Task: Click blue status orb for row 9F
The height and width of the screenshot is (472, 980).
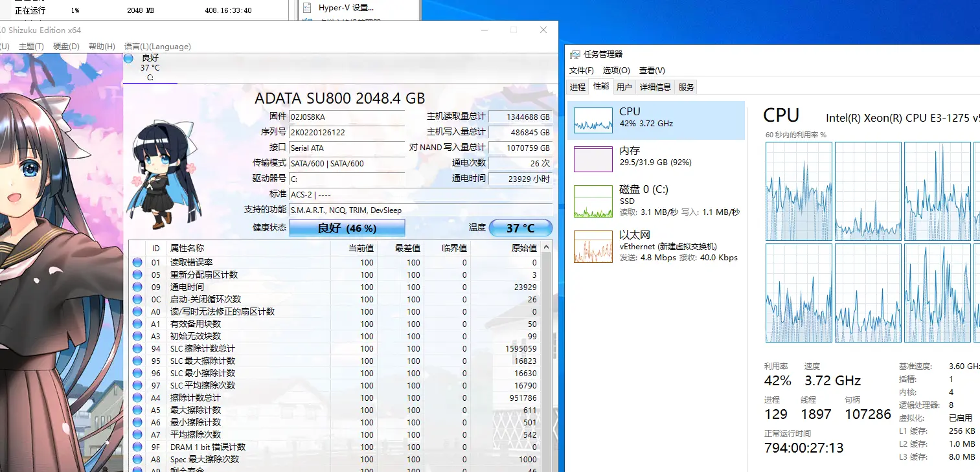Action: coord(137,447)
